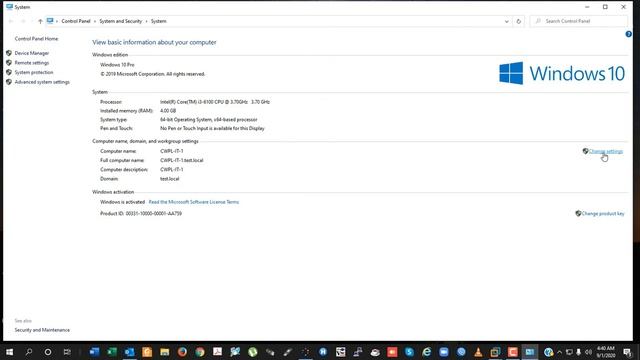Open Advanced system settings
The image size is (640, 360).
point(42,82)
